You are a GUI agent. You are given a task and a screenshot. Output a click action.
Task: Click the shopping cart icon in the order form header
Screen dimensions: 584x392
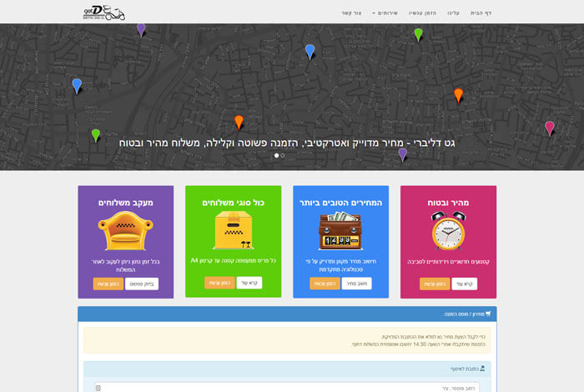click(488, 314)
